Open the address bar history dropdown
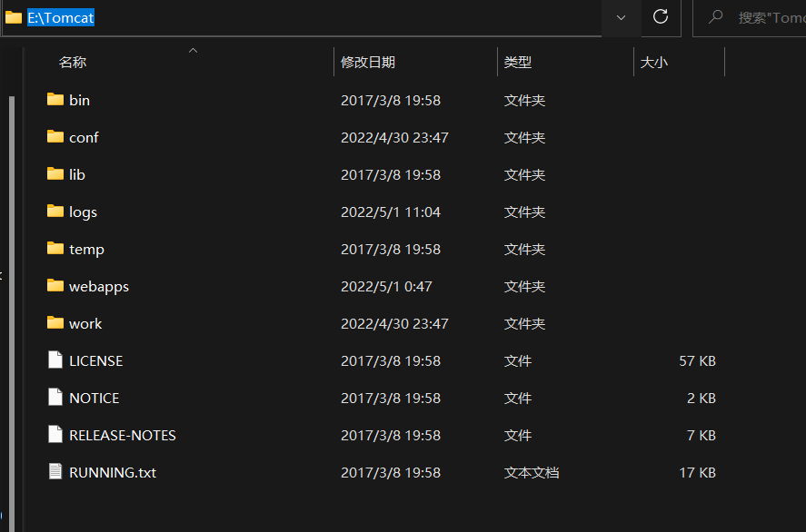Image resolution: width=806 pixels, height=532 pixels. (x=621, y=17)
